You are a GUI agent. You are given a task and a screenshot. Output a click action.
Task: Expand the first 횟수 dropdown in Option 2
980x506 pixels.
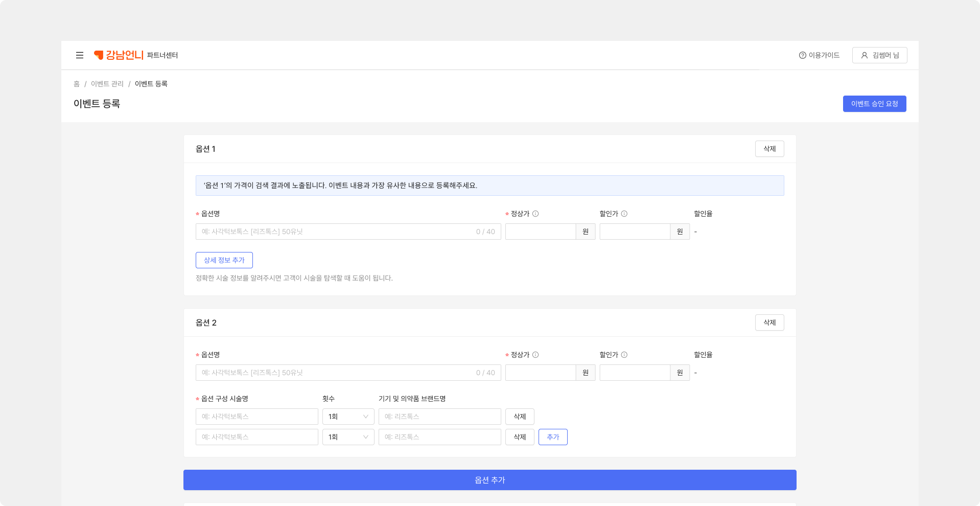coord(348,417)
